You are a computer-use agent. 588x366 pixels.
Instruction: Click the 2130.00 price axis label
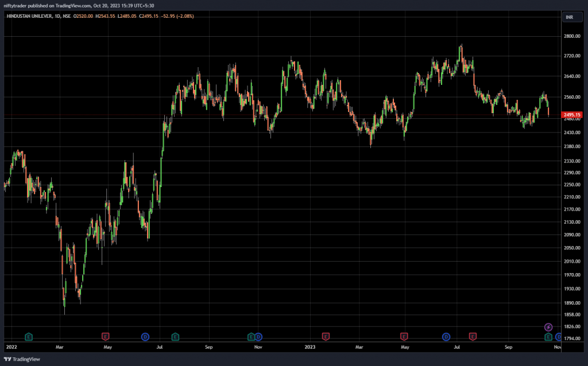pyautogui.click(x=572, y=222)
